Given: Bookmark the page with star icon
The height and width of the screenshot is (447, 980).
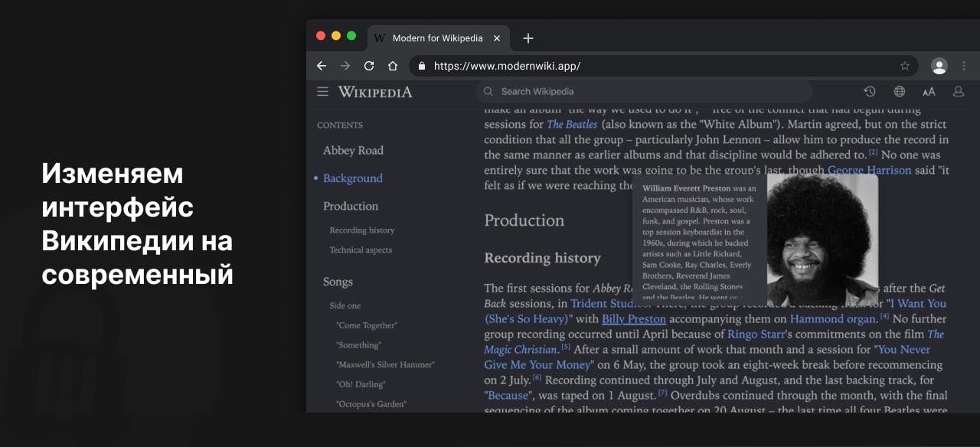Looking at the screenshot, I should pos(905,66).
